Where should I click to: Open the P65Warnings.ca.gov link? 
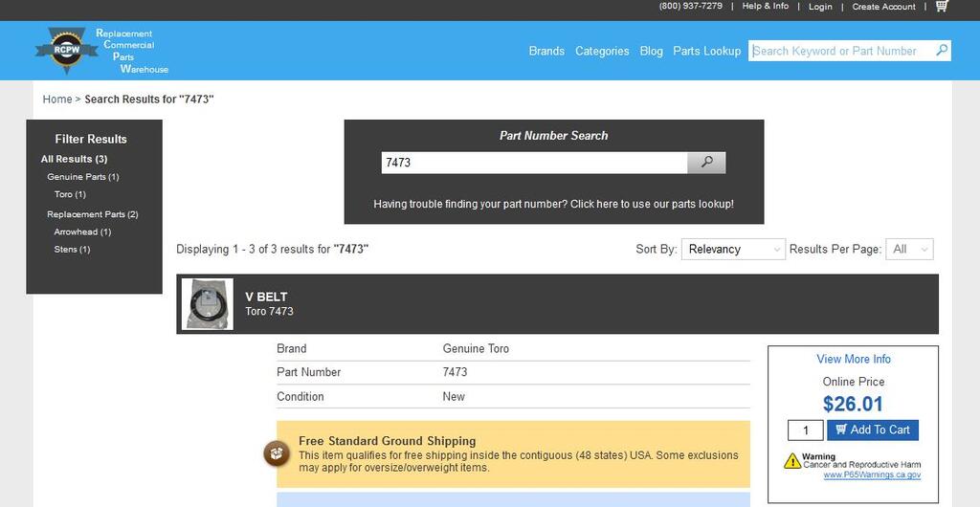872,474
